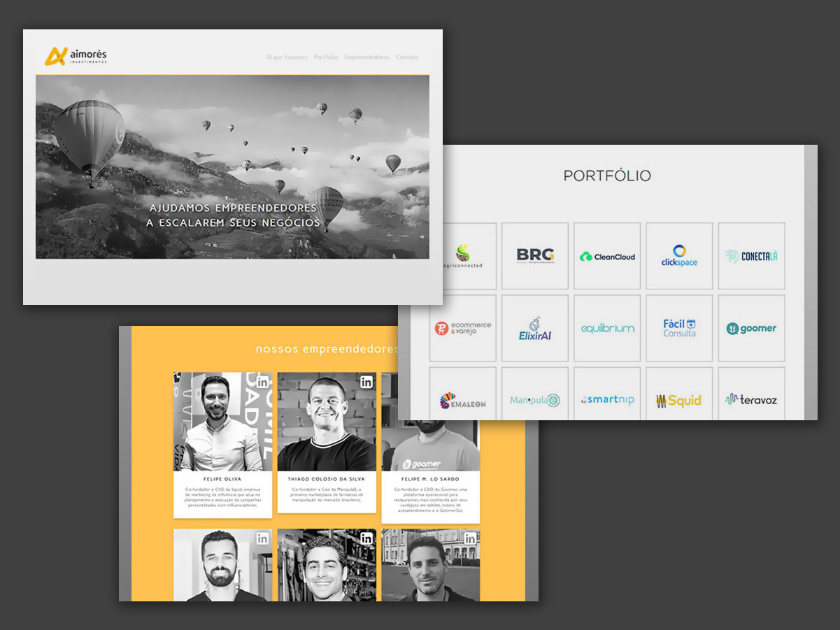This screenshot has height=630, width=840.
Task: Click the 'nossos empreendedores' heading
Action: click(x=327, y=349)
